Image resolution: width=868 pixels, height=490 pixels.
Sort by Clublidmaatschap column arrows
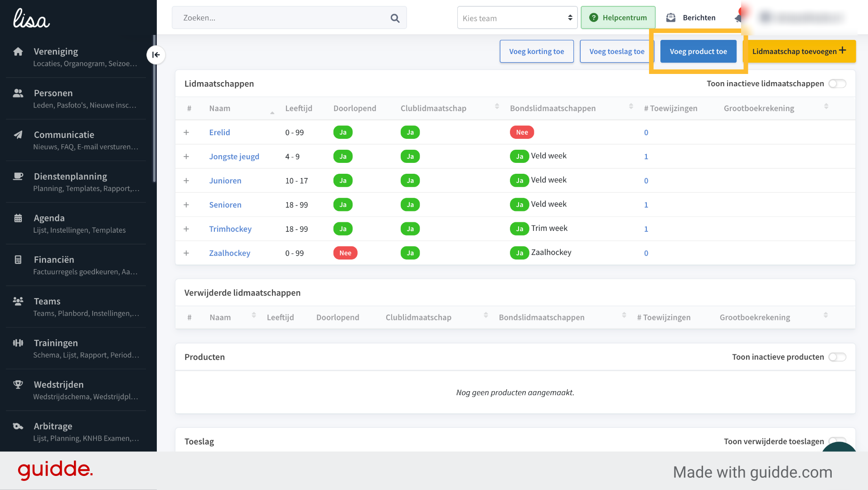pos(497,107)
